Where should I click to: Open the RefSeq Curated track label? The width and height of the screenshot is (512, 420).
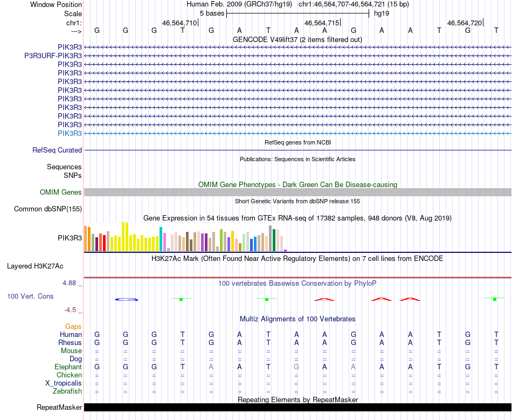[57, 150]
